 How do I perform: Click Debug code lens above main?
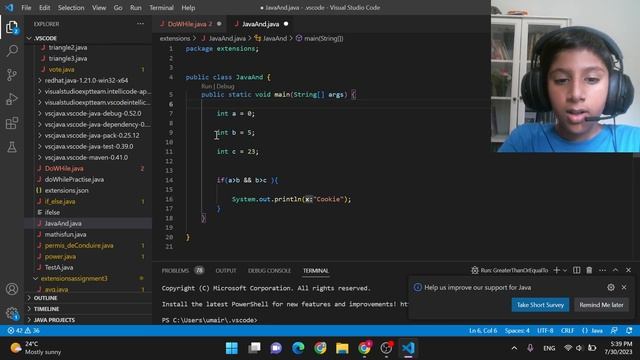[225, 87]
